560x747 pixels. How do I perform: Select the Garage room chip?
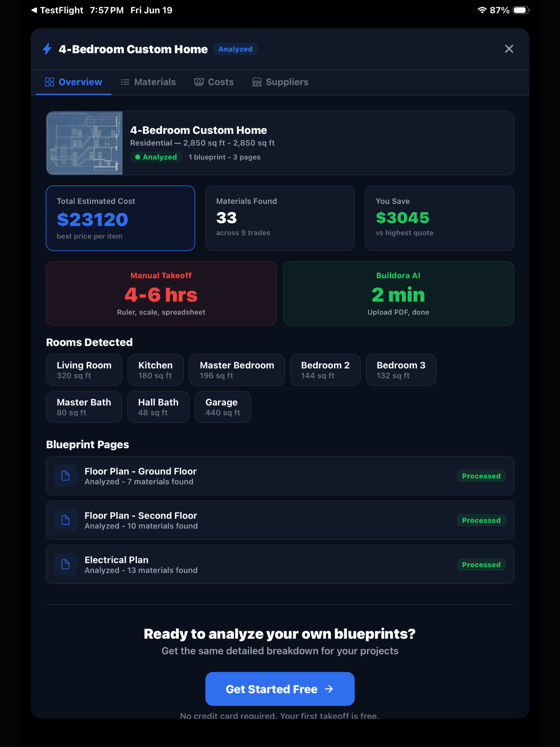pos(223,407)
